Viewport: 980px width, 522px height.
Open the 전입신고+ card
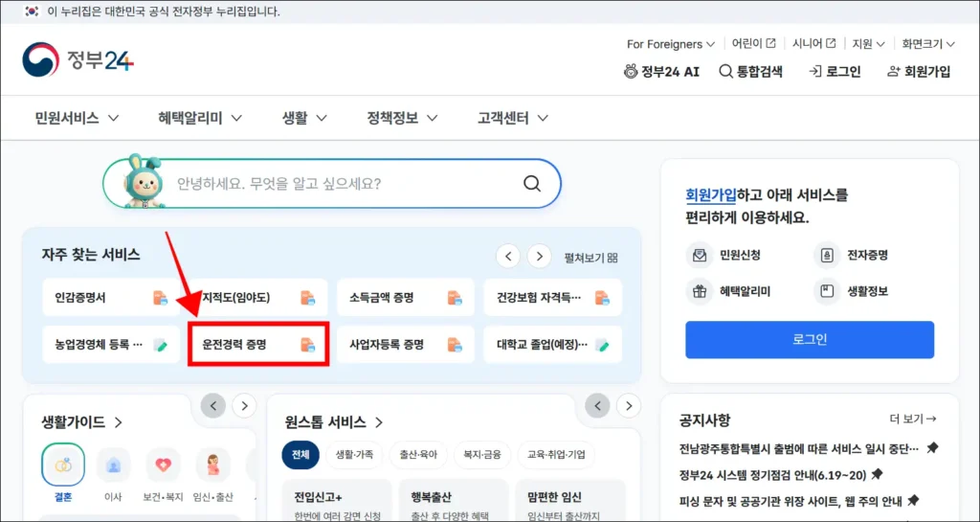[x=337, y=502]
